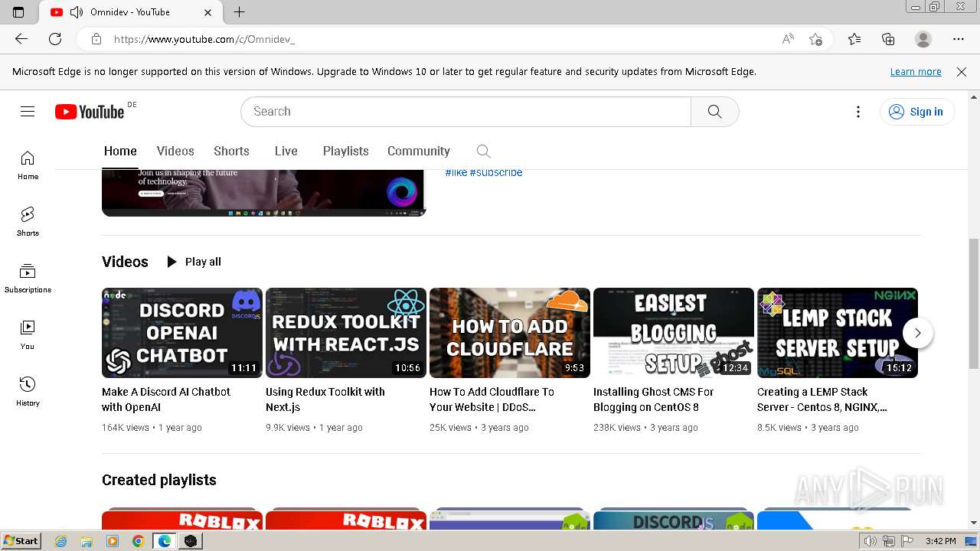
Task: Follow the Learn more link
Action: [x=916, y=72]
